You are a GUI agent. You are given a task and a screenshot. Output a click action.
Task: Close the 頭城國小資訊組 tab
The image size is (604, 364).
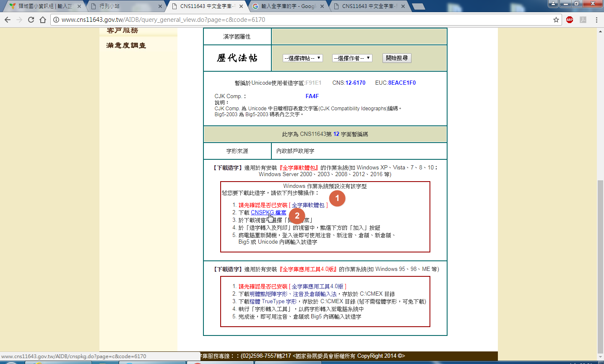coord(79,6)
